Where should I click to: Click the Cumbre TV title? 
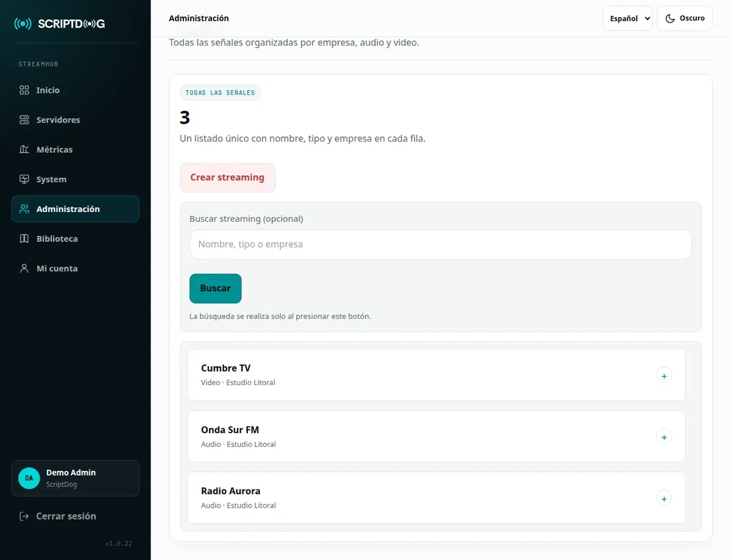(225, 368)
